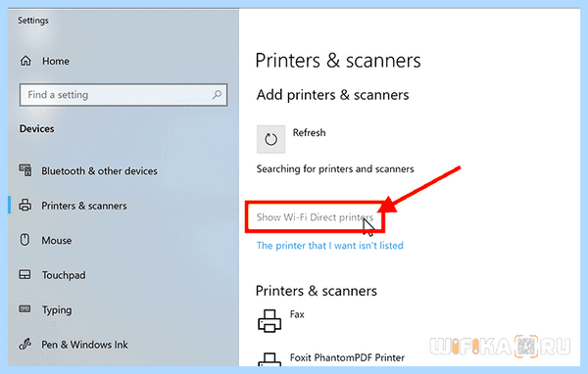Click Bluetooth & other devices icon
Screen dimensions: 588x374
click(25, 170)
